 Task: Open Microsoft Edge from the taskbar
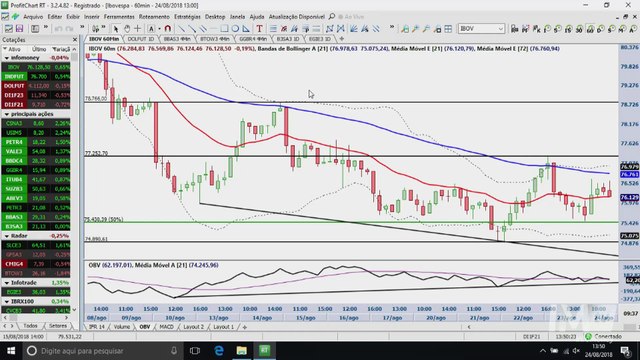[219, 351]
